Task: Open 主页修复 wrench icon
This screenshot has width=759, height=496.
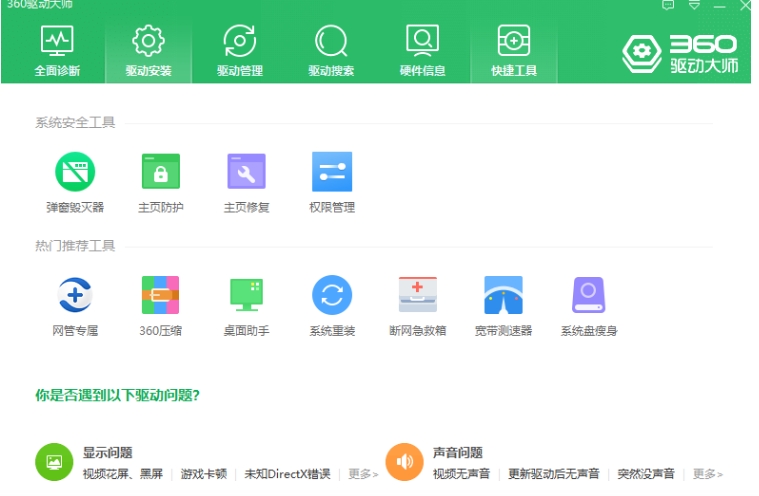Action: (246, 171)
